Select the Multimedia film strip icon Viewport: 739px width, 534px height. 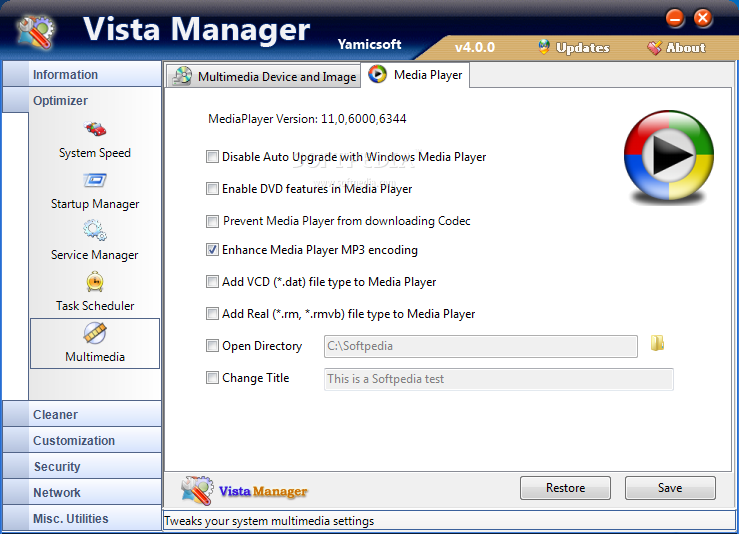95,333
